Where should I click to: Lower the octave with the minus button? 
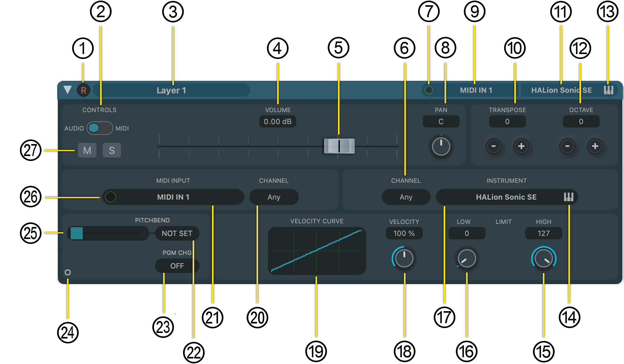point(567,146)
